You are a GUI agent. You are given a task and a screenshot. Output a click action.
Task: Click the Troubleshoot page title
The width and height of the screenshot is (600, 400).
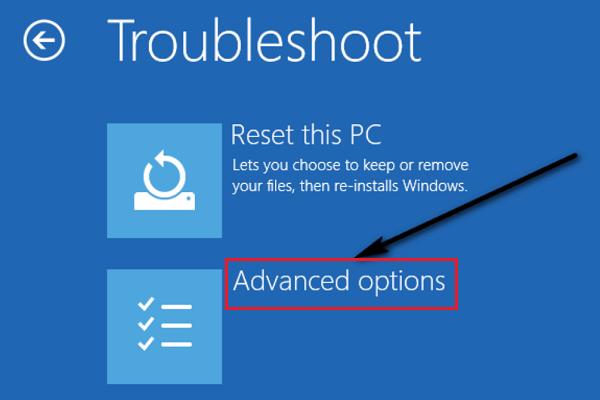pos(264,41)
